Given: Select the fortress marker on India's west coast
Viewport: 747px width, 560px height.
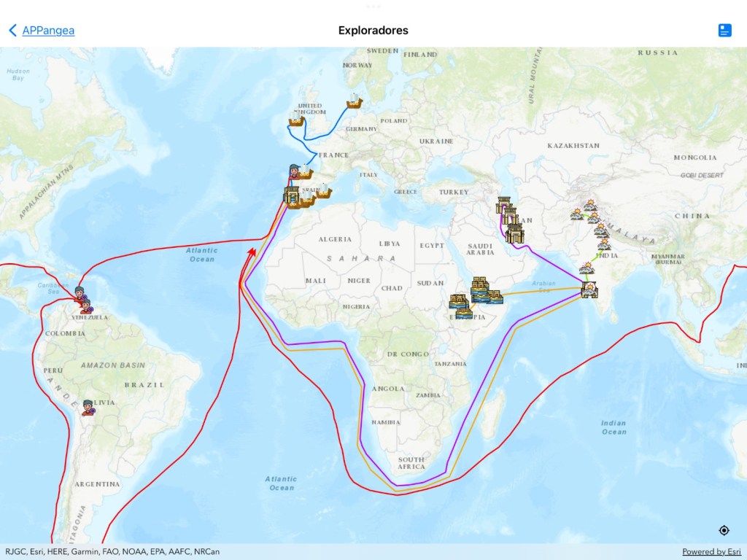Looking at the screenshot, I should tap(589, 289).
